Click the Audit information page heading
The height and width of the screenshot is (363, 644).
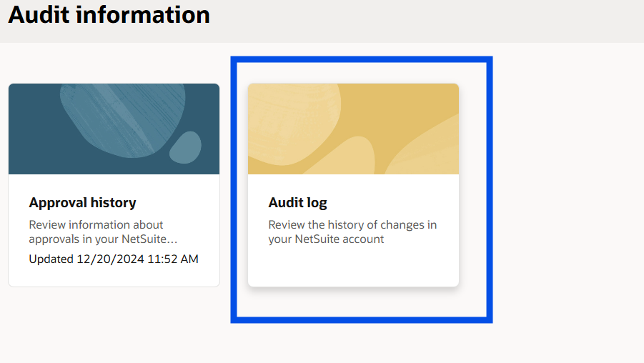click(109, 15)
